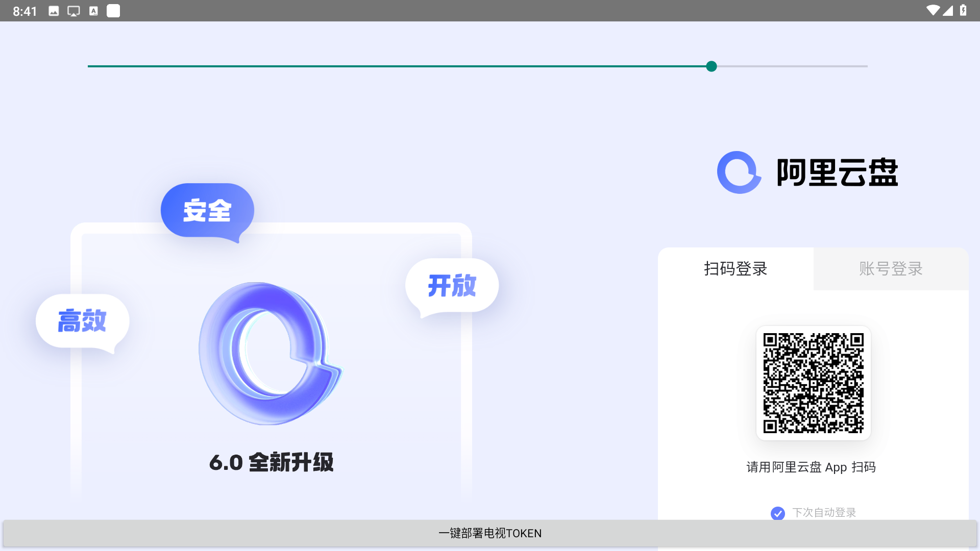Click the 开放 speech bubble

[452, 286]
